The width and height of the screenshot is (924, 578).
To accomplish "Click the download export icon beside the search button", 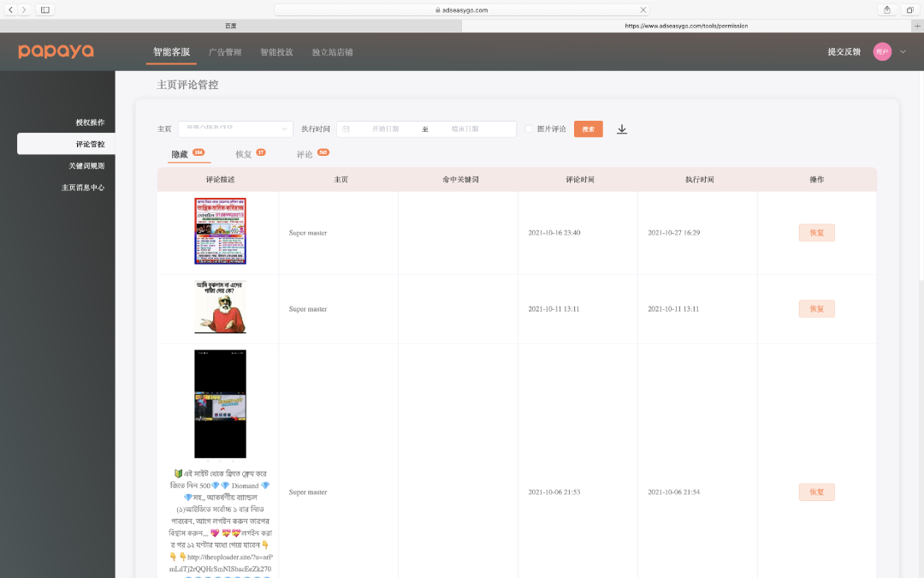I will 622,128.
